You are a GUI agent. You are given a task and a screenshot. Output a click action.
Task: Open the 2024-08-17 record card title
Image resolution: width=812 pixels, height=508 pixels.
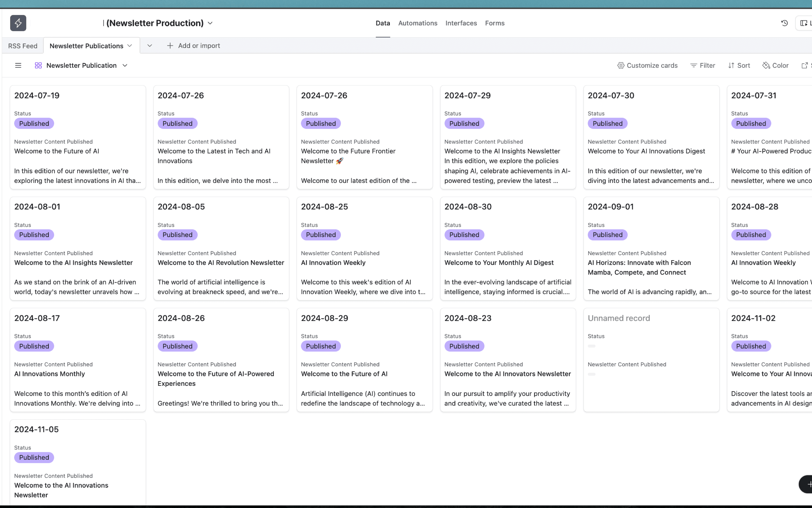37,318
